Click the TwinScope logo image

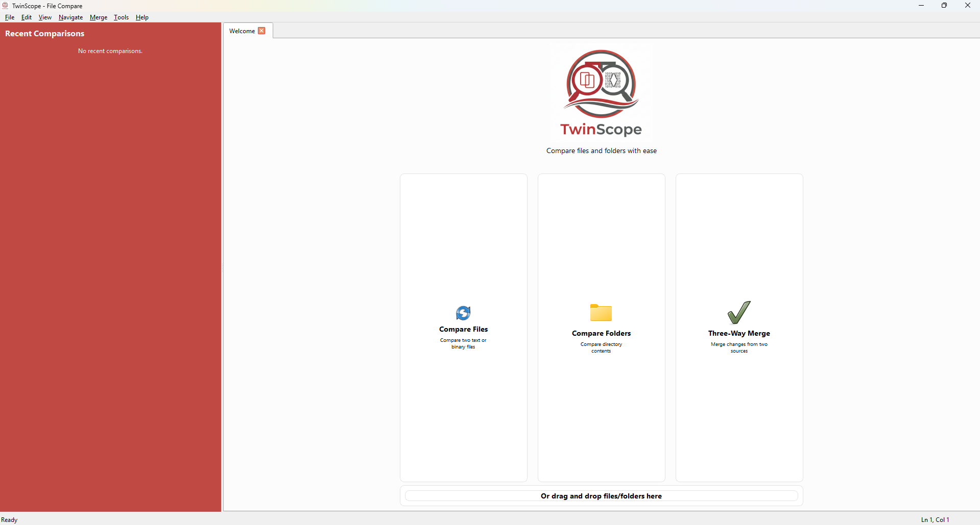point(601,93)
